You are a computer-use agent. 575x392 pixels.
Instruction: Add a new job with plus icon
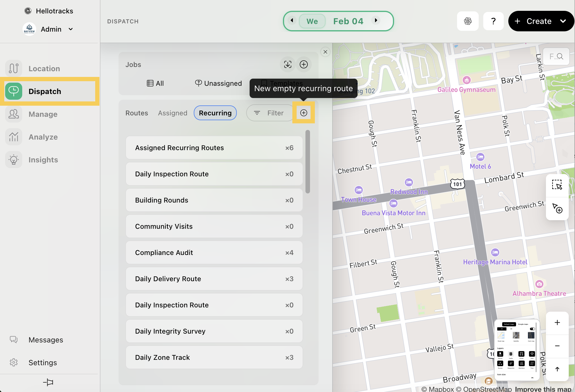(x=304, y=64)
